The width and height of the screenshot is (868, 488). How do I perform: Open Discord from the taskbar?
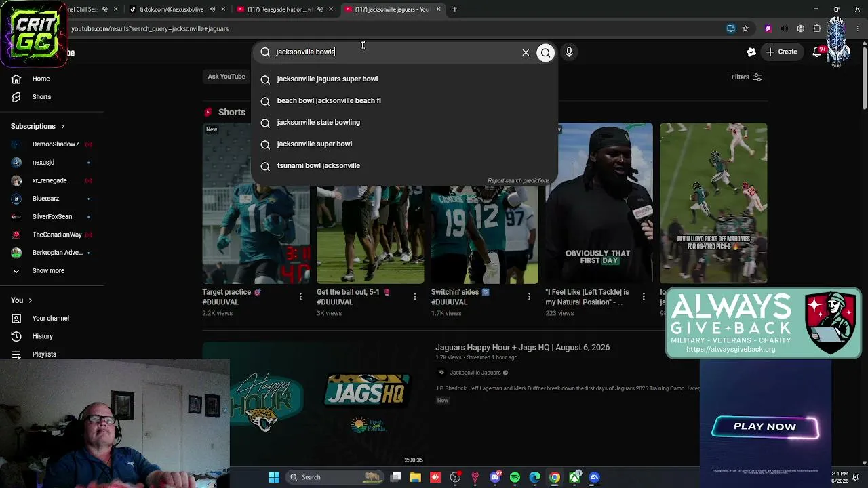tap(495, 477)
